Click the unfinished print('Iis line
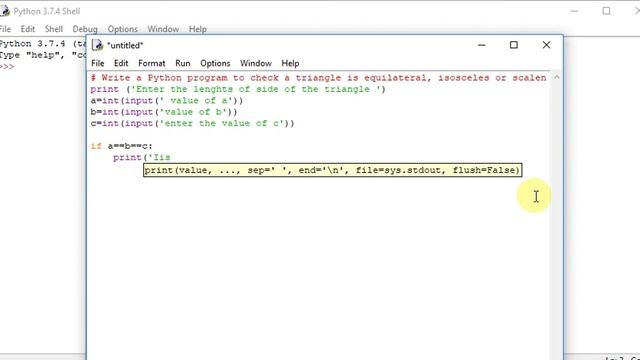Image resolution: width=640 pixels, height=360 pixels. [142, 158]
